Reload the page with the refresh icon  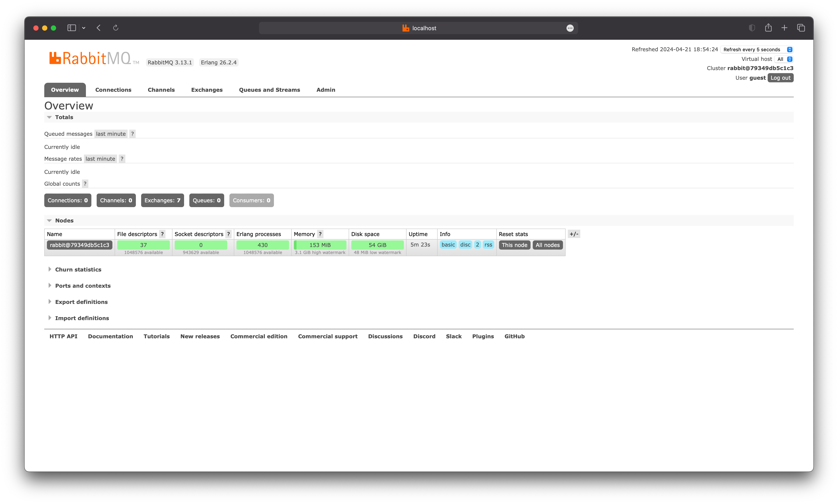coord(115,28)
